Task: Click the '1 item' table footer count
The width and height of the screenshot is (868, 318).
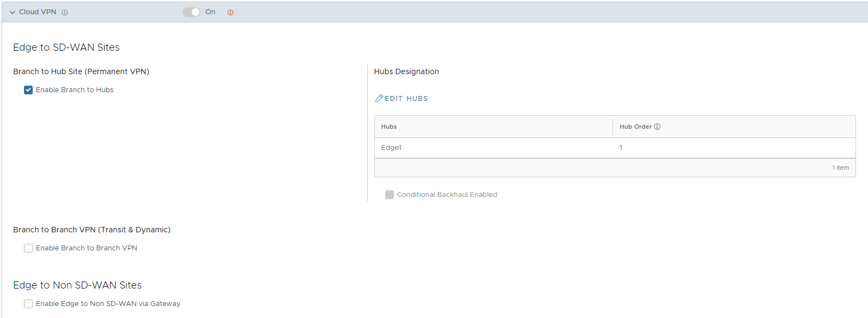Action: click(x=840, y=167)
